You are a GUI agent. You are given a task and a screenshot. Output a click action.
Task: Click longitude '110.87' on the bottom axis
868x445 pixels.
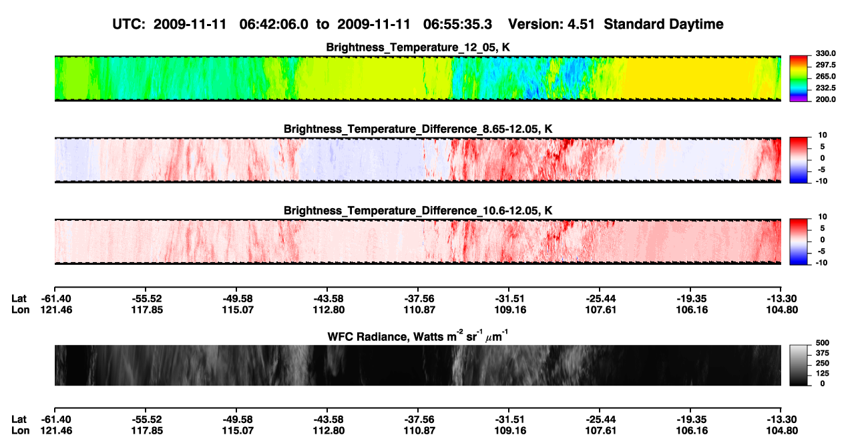tap(417, 430)
